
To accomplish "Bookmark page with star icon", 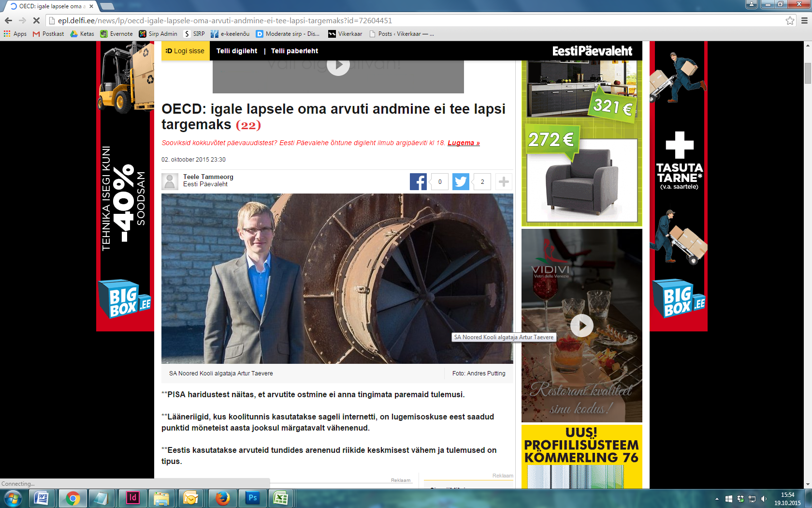I will coord(790,20).
